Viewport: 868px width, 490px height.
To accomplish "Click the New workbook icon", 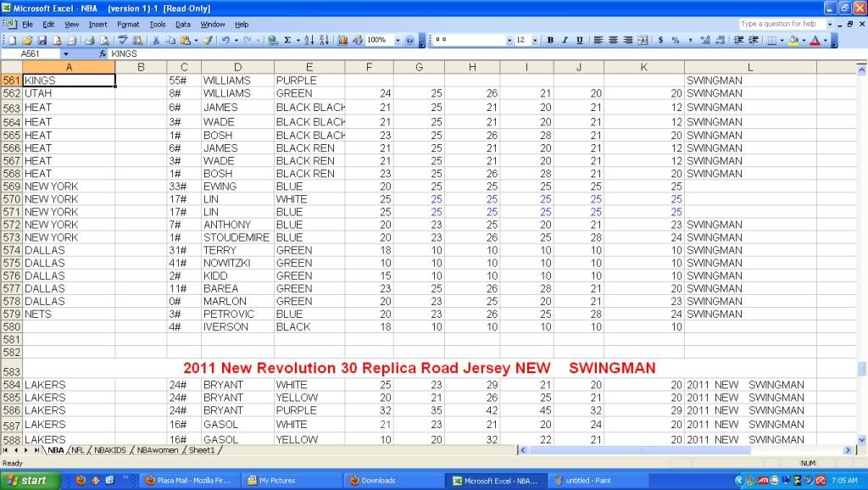I will 13,41.
